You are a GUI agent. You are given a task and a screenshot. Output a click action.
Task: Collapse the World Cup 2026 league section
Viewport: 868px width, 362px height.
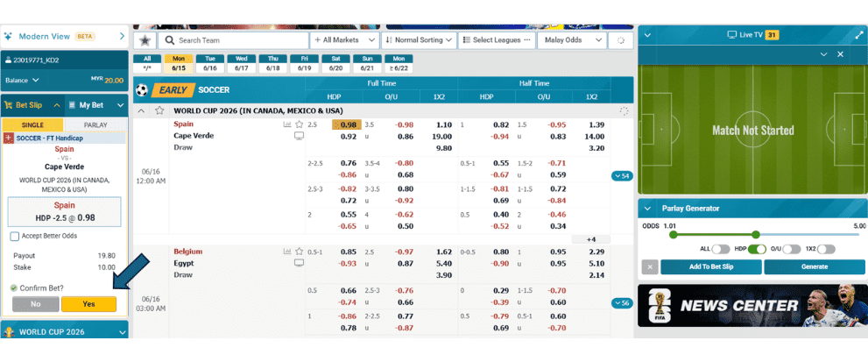[x=141, y=110]
